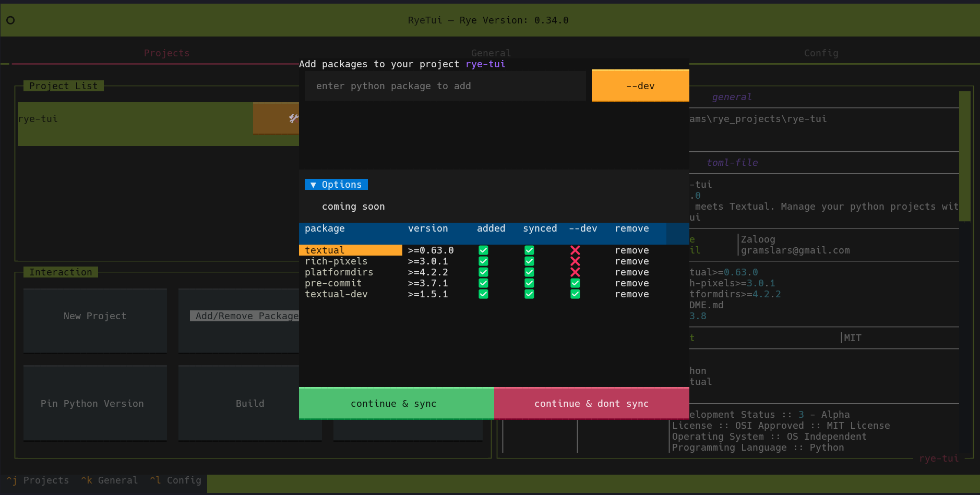Click the --dev column header
980x495 pixels.
coord(583,228)
